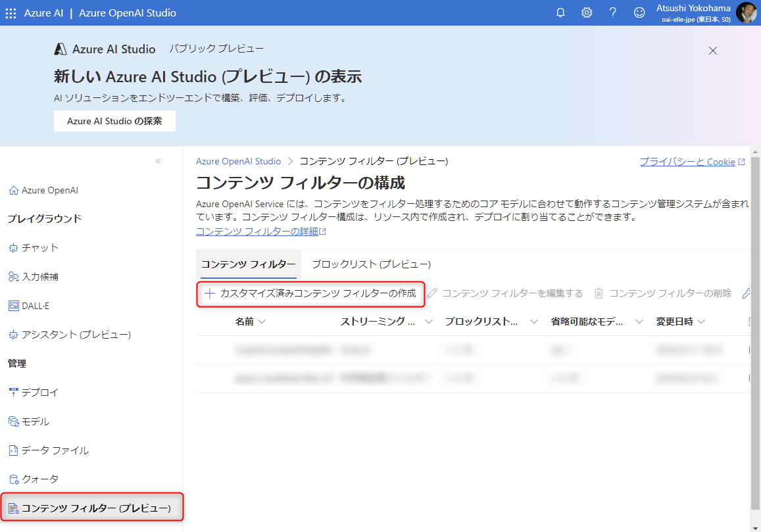Open the app launcher waffle icon
Viewport: 761px width, 532px height.
pyautogui.click(x=11, y=13)
